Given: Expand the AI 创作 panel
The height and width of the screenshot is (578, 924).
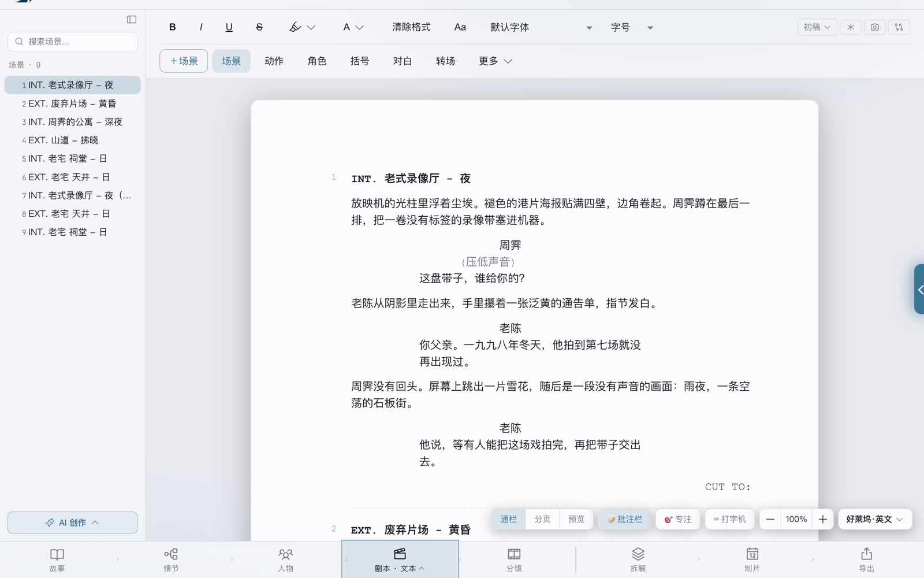Looking at the screenshot, I should pyautogui.click(x=73, y=523).
